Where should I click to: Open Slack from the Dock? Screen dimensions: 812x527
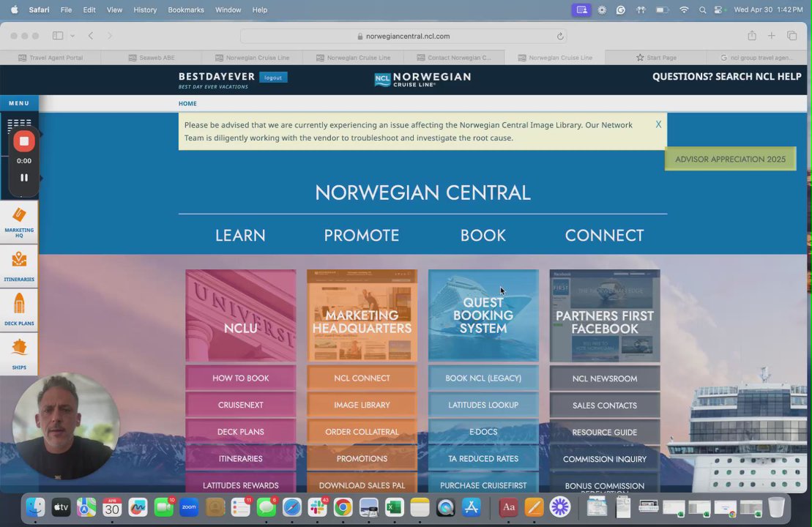pyautogui.click(x=318, y=507)
